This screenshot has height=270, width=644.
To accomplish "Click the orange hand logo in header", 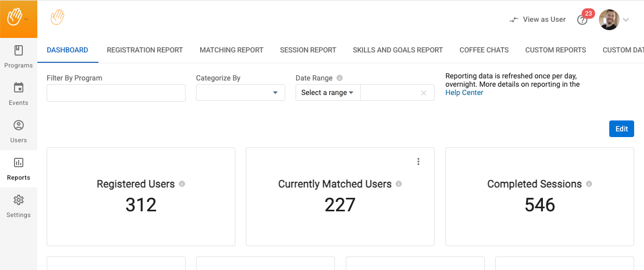I will point(58,18).
